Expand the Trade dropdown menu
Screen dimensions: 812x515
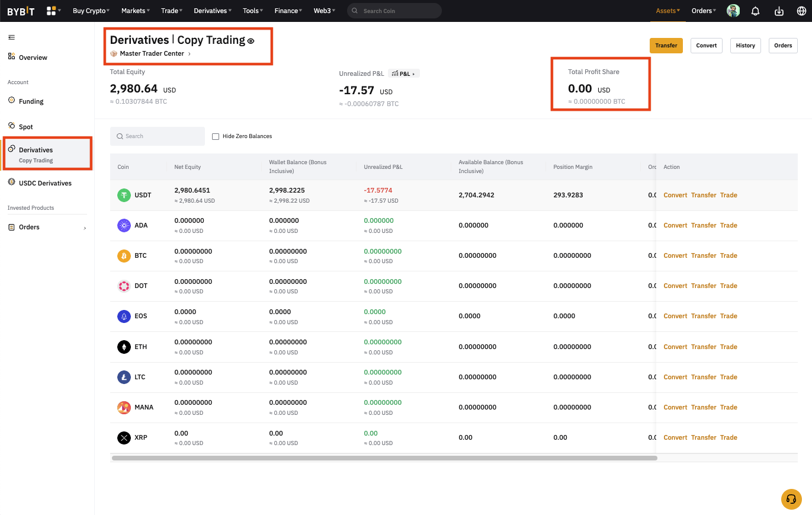[172, 11]
